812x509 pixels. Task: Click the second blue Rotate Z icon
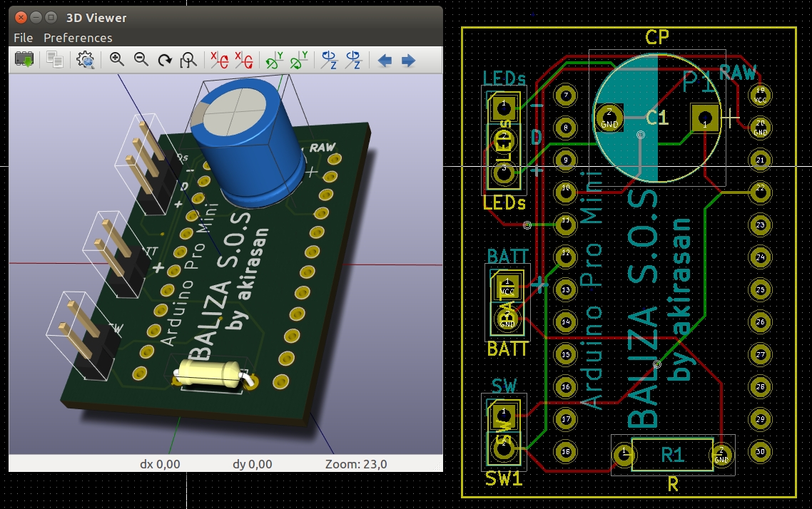click(x=354, y=60)
